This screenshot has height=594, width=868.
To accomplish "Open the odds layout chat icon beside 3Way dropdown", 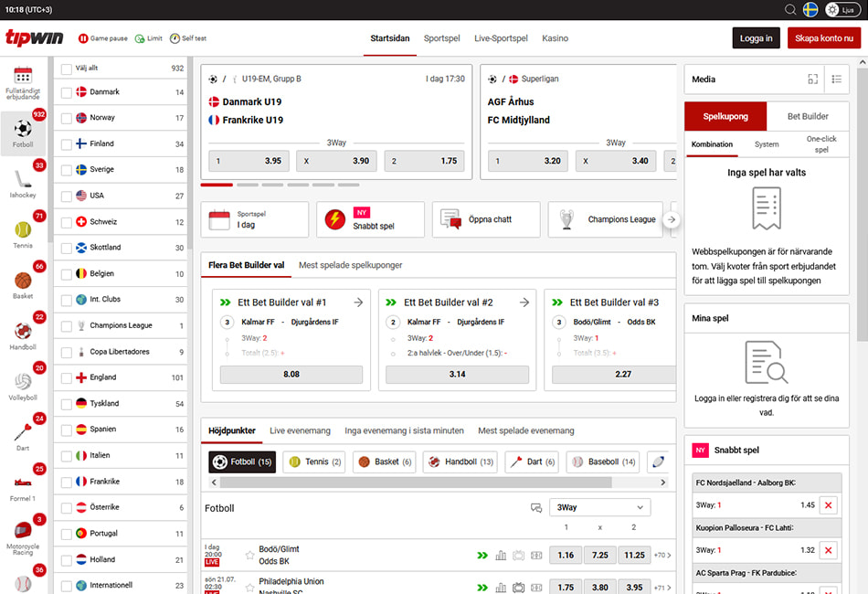I will click(x=535, y=507).
